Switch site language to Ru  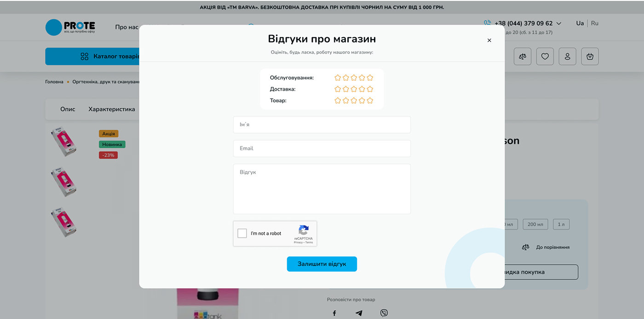pyautogui.click(x=595, y=23)
